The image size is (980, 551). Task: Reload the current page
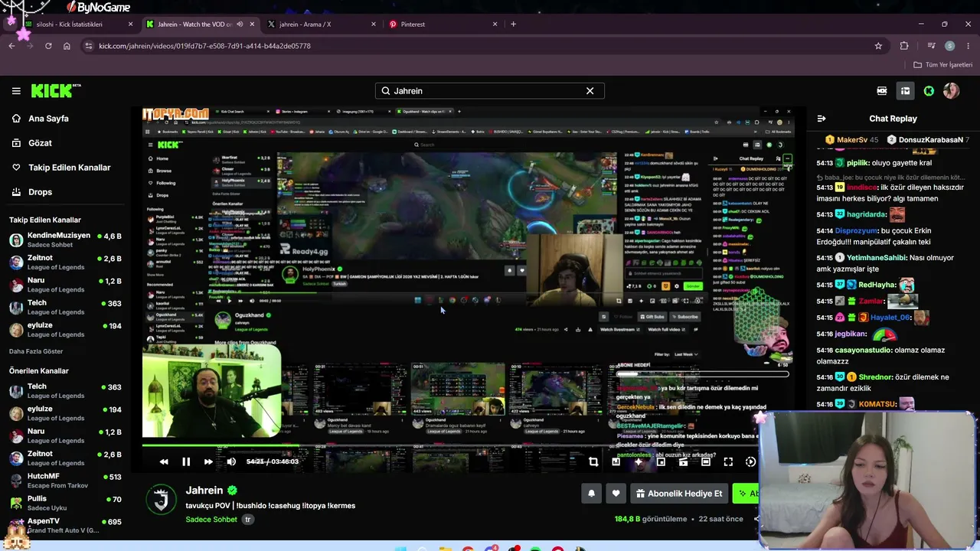click(x=48, y=46)
